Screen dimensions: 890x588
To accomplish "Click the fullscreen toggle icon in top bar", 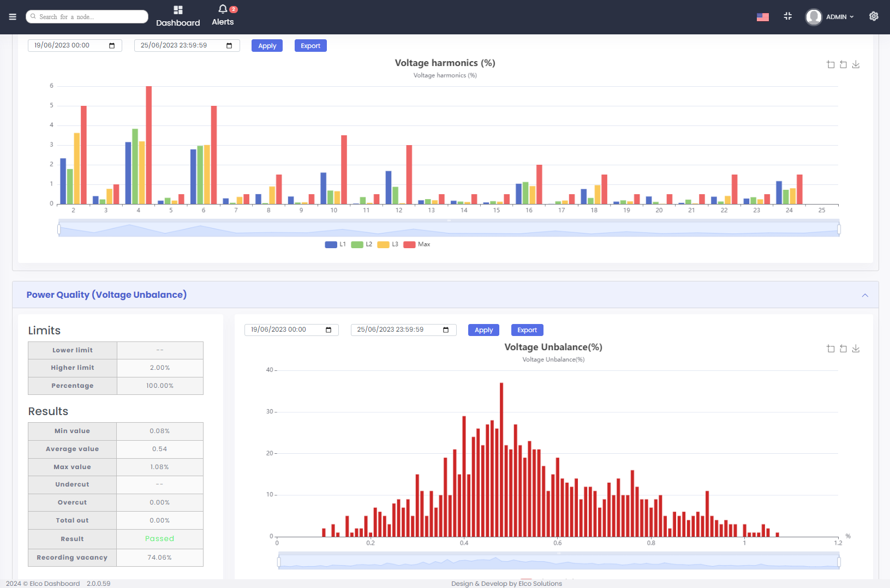I will pyautogui.click(x=787, y=16).
